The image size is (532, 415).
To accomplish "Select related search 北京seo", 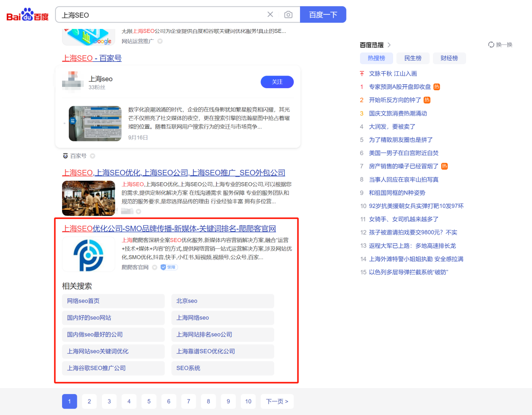I will [223, 301].
